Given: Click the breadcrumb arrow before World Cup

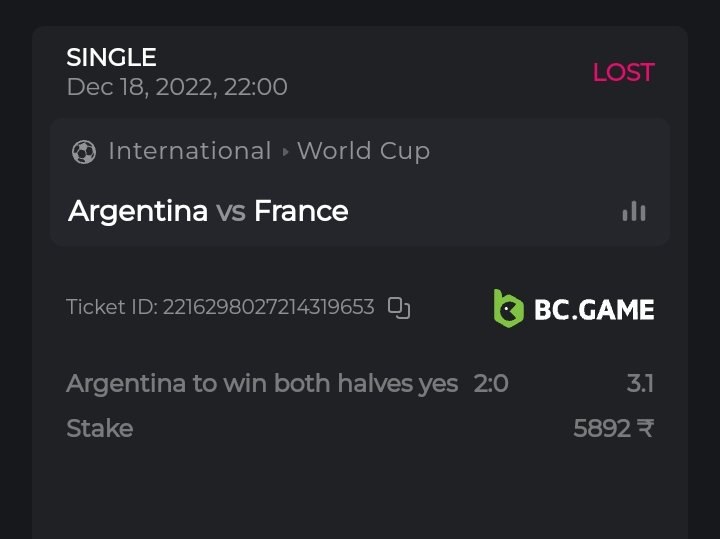Looking at the screenshot, I should click(286, 152).
